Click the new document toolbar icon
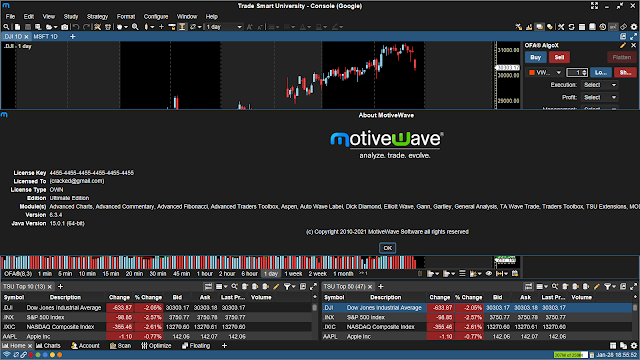 pos(17,27)
